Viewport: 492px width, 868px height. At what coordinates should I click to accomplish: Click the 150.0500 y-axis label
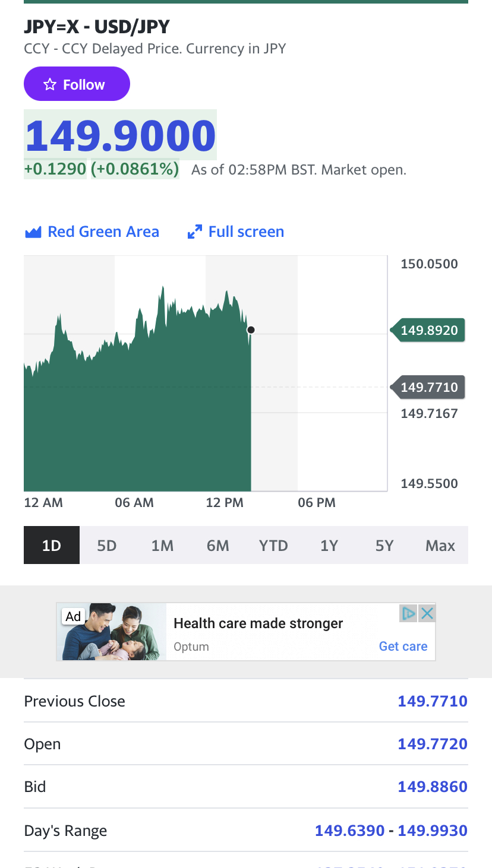[x=429, y=264]
